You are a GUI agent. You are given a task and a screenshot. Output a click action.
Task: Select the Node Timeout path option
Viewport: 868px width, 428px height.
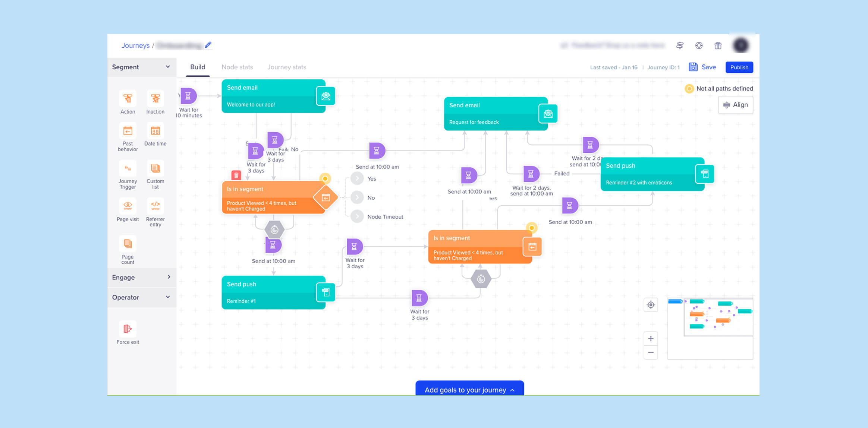tap(357, 217)
